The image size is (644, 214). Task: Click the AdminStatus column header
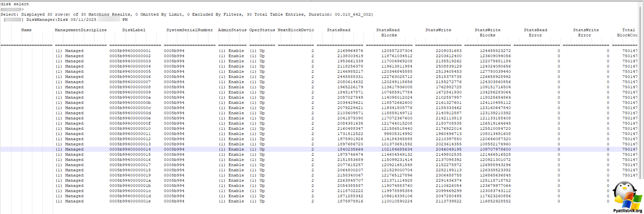pos(232,30)
